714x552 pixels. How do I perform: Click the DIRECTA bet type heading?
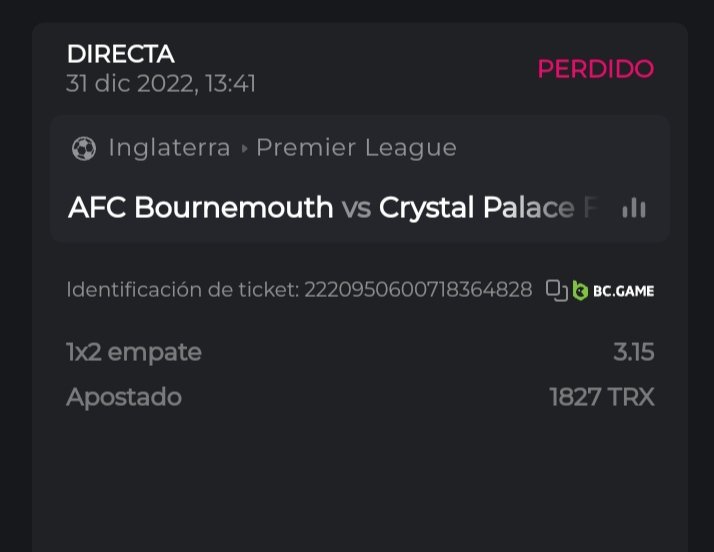click(120, 54)
